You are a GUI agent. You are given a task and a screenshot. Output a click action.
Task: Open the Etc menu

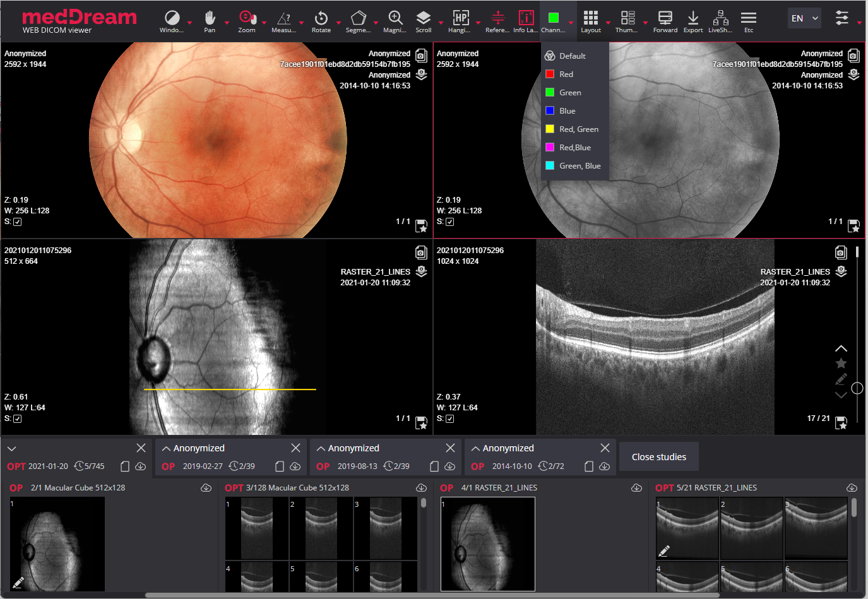click(749, 21)
